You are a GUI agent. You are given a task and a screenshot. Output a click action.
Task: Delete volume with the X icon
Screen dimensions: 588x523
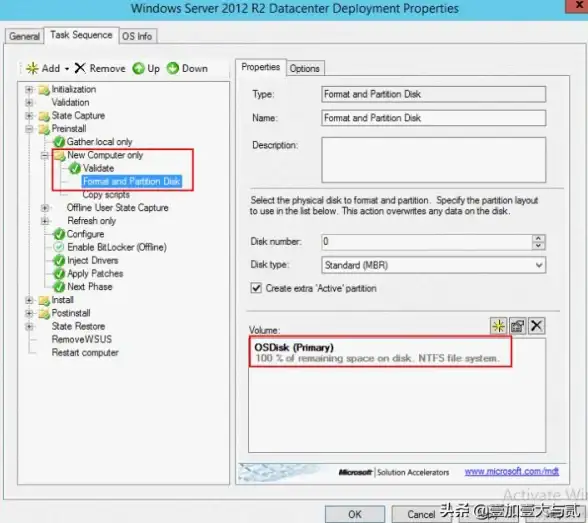click(537, 326)
